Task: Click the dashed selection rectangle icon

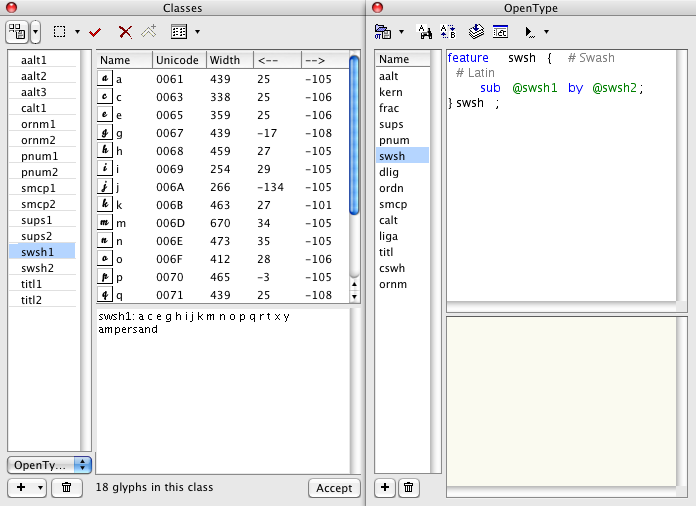Action: point(59,32)
